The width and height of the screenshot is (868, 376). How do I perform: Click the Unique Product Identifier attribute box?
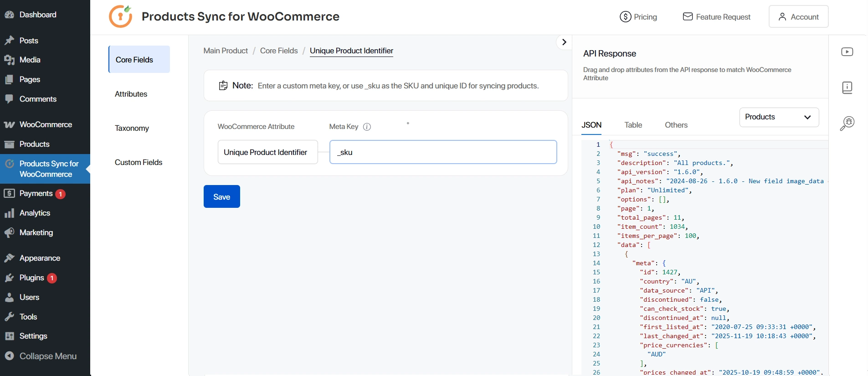pos(267,152)
